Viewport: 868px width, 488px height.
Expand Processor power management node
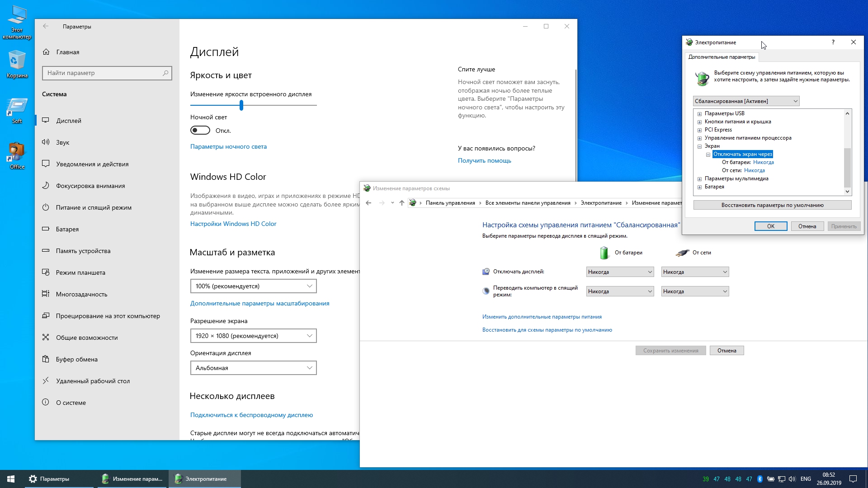point(699,138)
